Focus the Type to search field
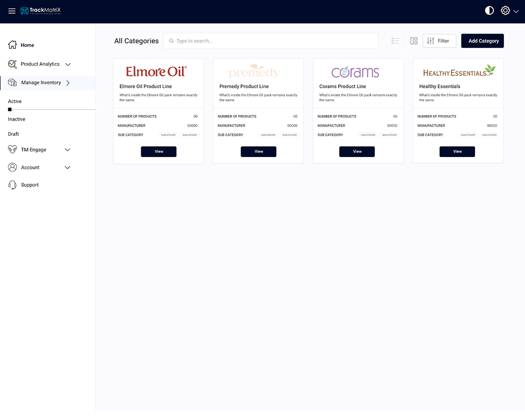 pos(271,41)
